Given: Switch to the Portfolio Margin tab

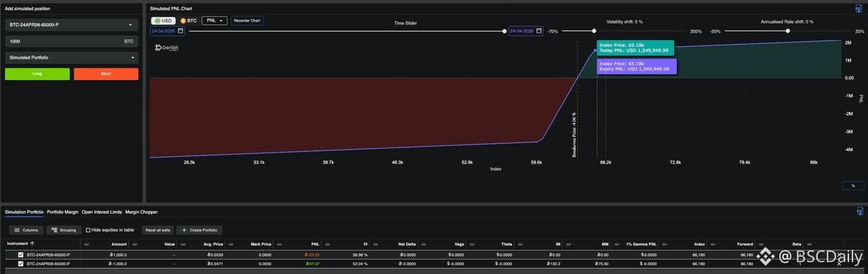Looking at the screenshot, I should coord(63,212).
